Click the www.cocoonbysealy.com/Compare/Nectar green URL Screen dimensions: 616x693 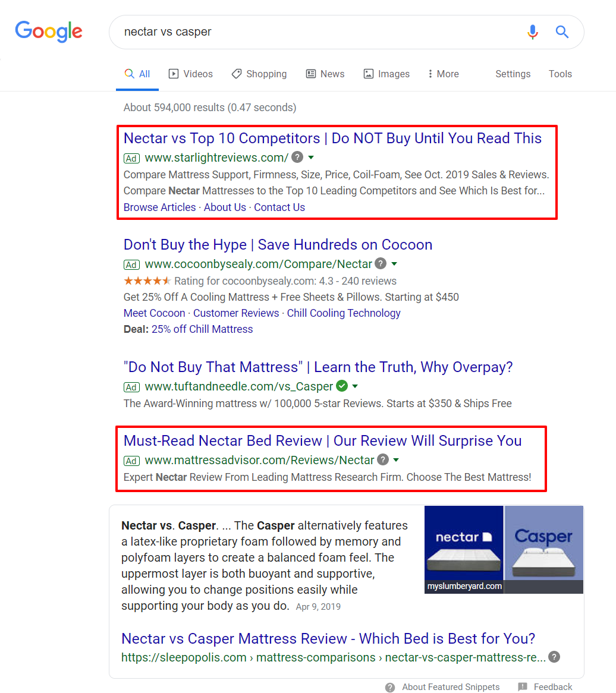[x=258, y=264]
